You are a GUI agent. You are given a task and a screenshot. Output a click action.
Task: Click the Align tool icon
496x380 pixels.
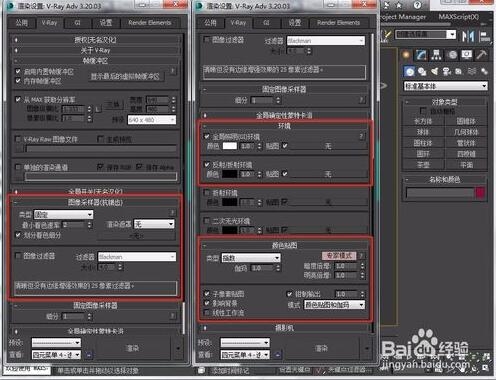point(485,36)
